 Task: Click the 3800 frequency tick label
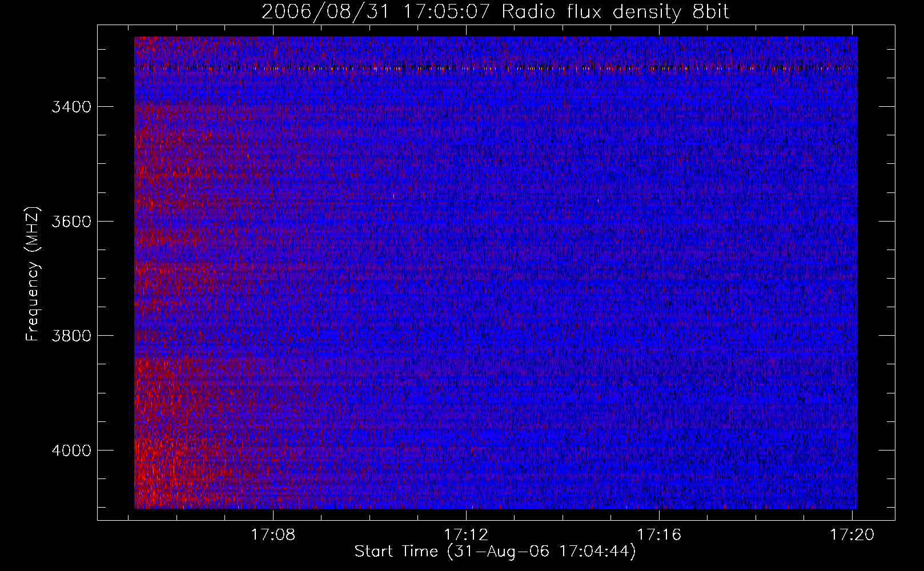(x=71, y=336)
